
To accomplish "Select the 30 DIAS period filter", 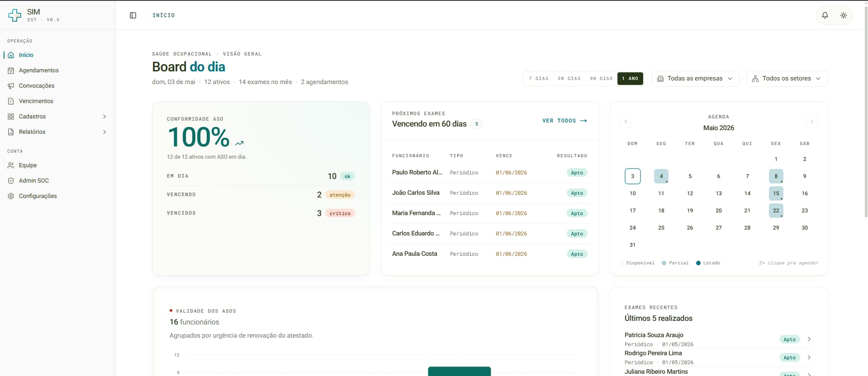I will click(x=569, y=79).
